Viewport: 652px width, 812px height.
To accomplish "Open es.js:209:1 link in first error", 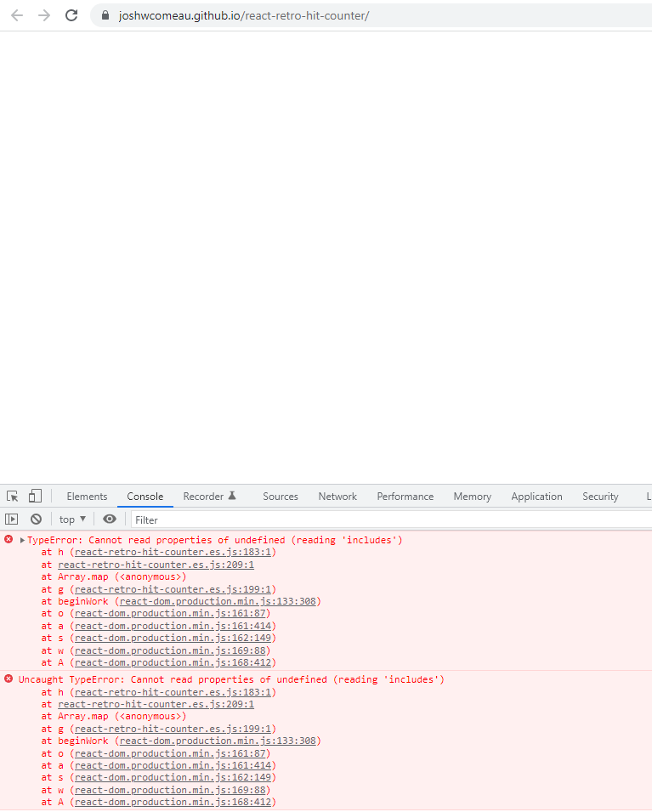I will click(x=156, y=565).
